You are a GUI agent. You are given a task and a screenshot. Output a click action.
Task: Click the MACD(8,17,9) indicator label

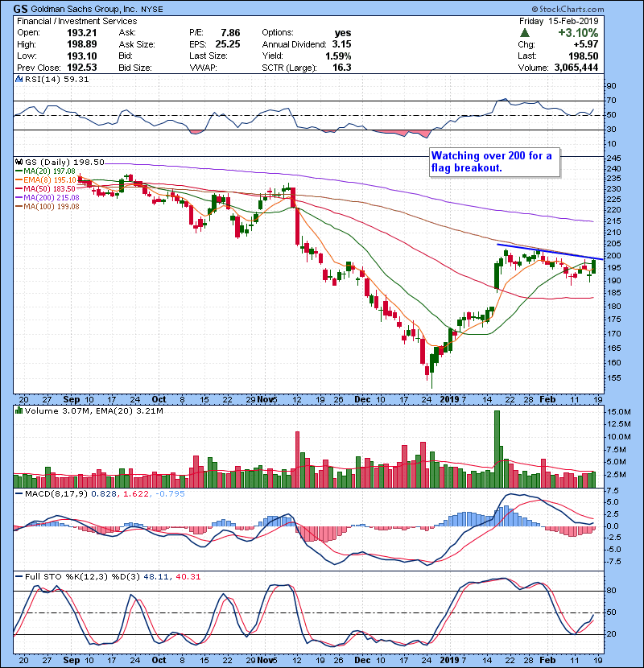[x=56, y=494]
